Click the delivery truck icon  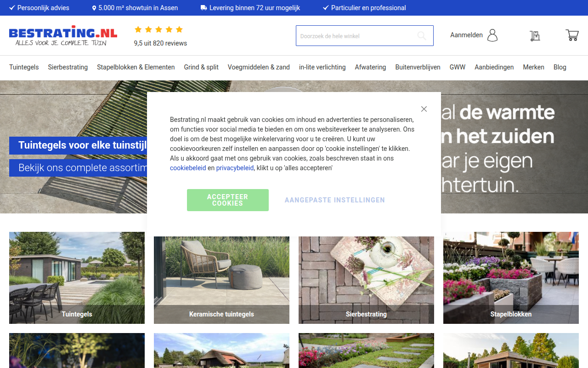coord(204,8)
